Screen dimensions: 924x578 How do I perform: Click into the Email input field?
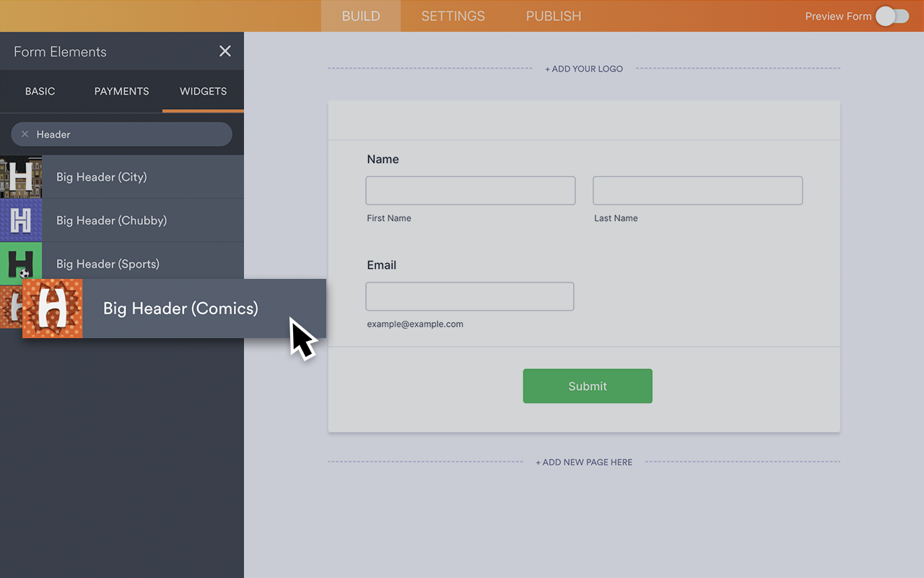[469, 297]
